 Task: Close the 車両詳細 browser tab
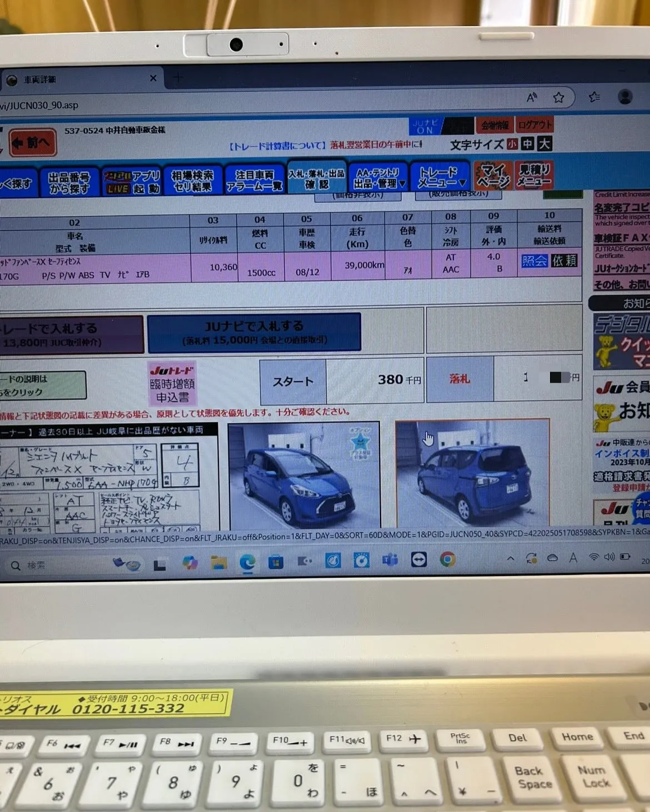click(x=153, y=78)
